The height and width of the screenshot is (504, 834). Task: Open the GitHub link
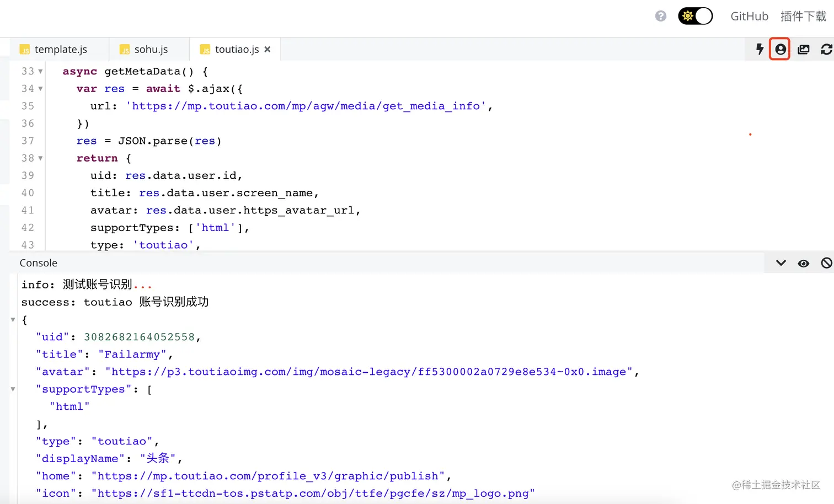pyautogui.click(x=749, y=17)
